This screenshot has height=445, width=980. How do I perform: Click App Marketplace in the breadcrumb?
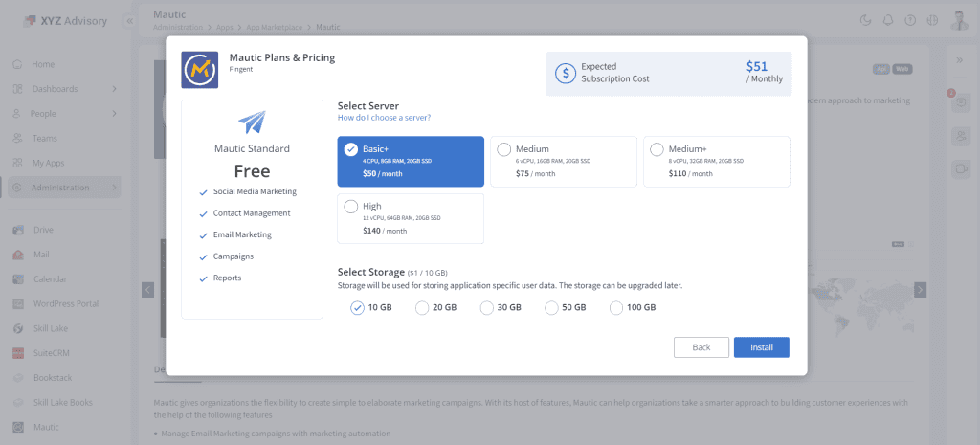point(275,28)
